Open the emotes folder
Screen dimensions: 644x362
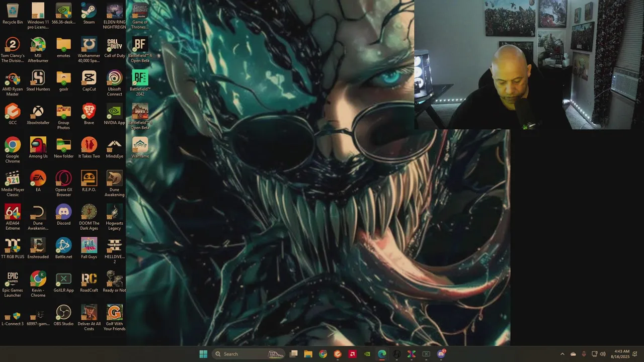[63, 47]
